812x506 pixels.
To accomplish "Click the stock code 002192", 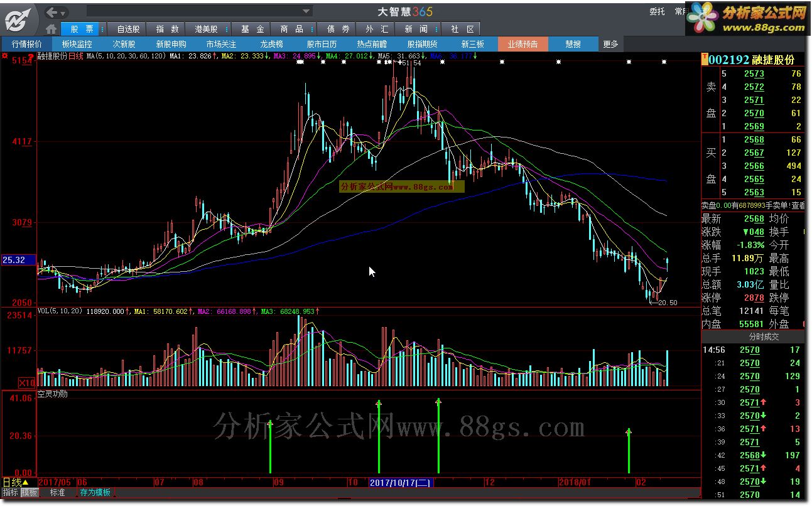I will pos(728,60).
